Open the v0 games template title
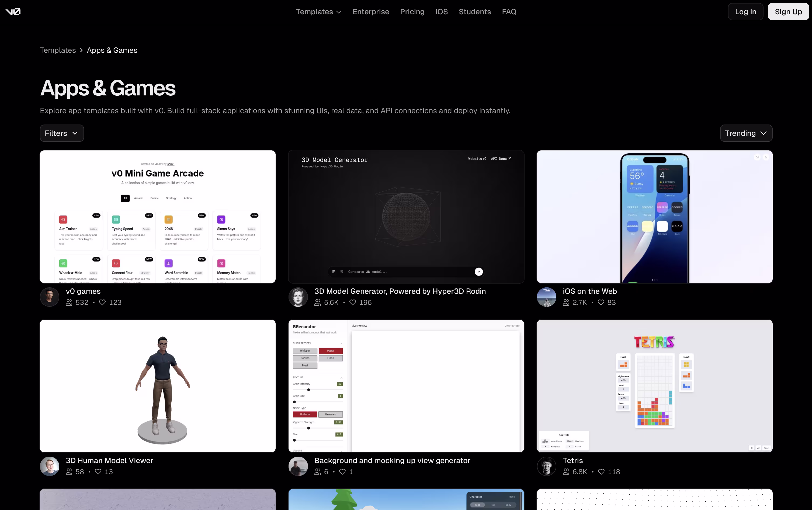 (x=83, y=291)
